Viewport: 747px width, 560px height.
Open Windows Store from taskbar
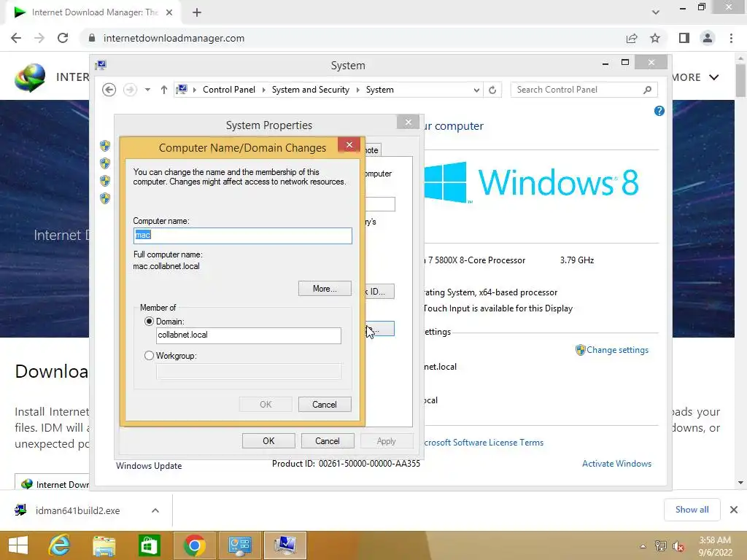tap(149, 545)
